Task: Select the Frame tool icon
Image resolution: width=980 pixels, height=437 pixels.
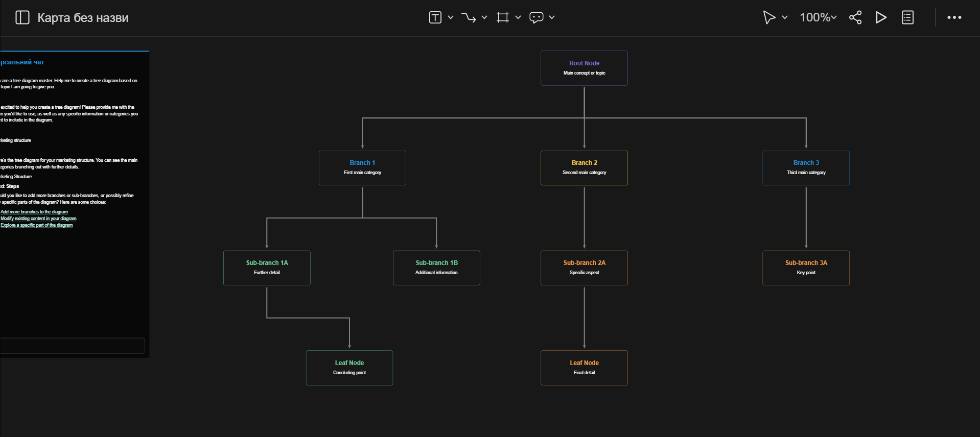Action: pyautogui.click(x=503, y=17)
